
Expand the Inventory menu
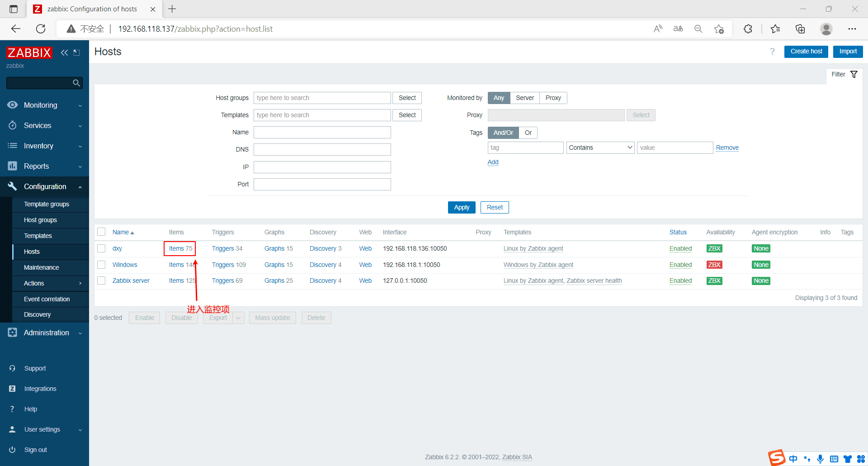tap(44, 146)
